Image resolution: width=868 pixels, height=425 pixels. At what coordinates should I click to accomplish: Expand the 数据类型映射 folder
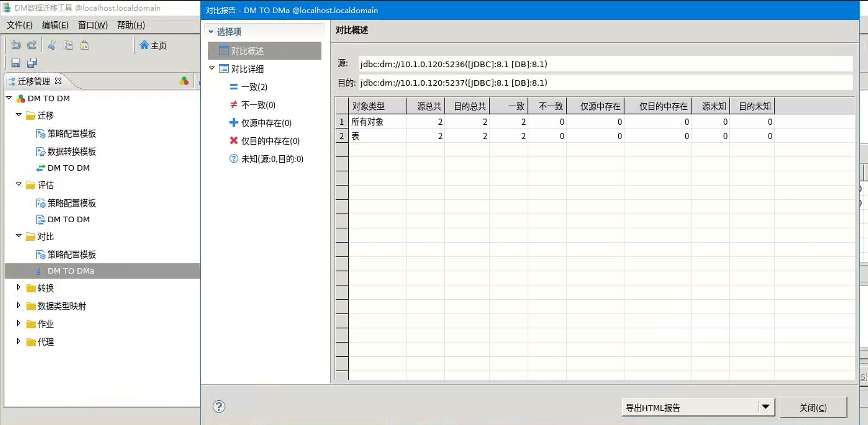pyautogui.click(x=18, y=305)
